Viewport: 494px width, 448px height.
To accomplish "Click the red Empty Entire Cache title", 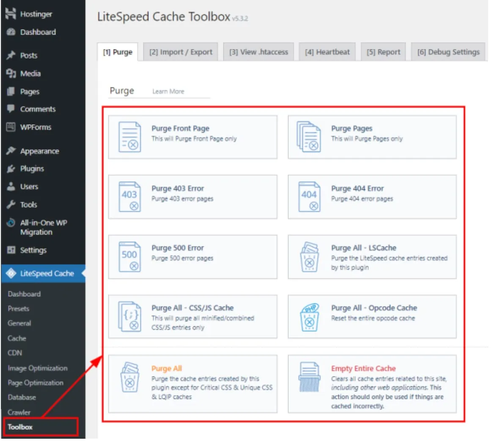I will (363, 369).
